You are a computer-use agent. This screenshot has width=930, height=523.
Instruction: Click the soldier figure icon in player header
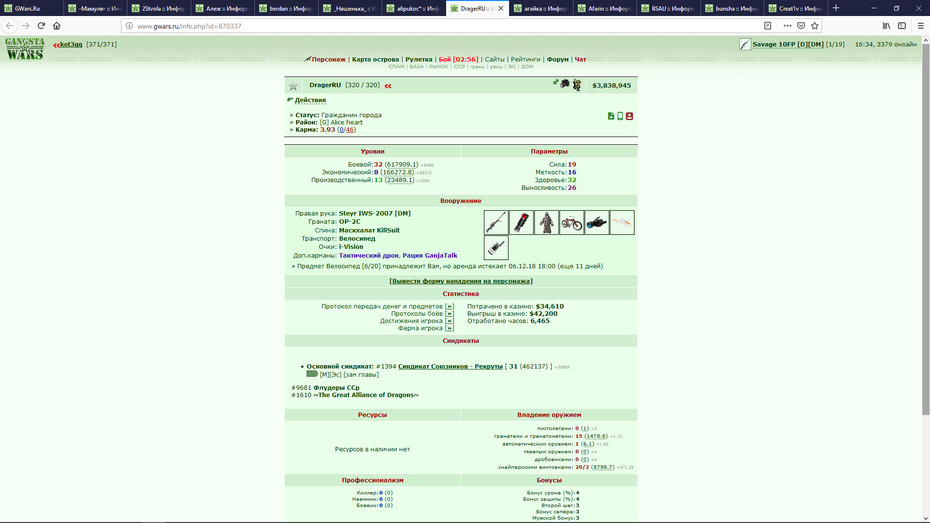[577, 85]
